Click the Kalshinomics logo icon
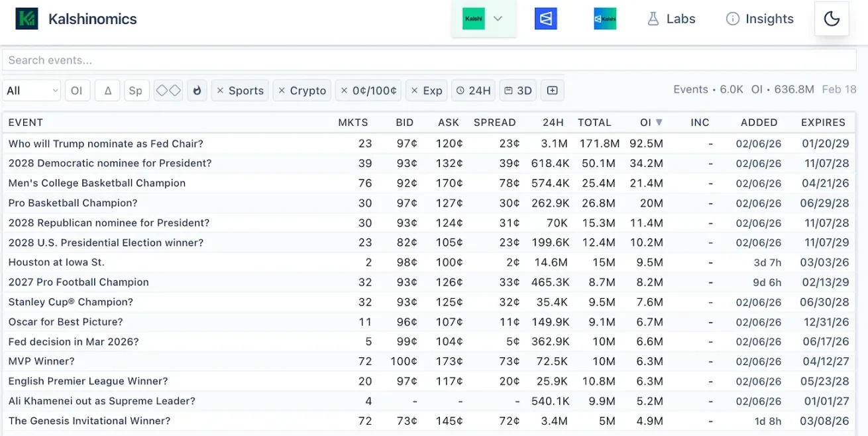Screen dimensions: 868x436 coord(27,19)
